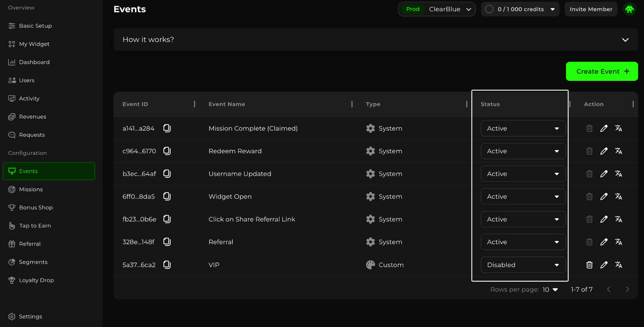Image resolution: width=644 pixels, height=327 pixels.
Task: Open translation for Mission Complete event
Action: [x=619, y=128]
